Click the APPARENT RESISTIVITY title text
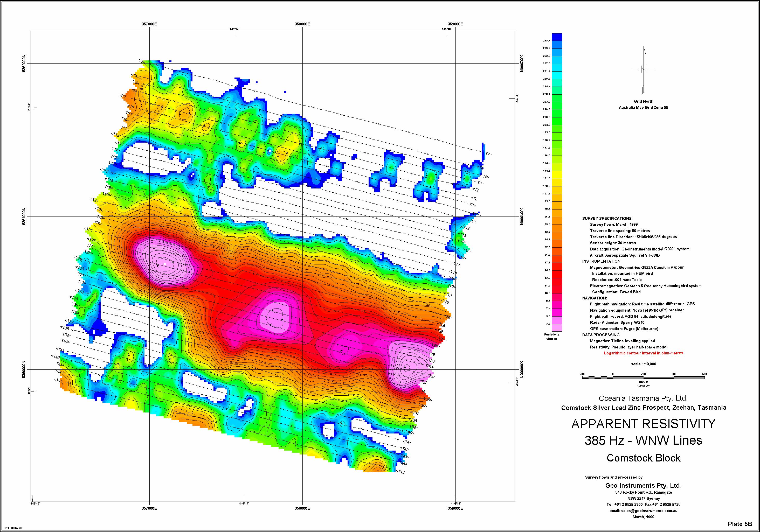The width and height of the screenshot is (760, 532). pos(643,424)
